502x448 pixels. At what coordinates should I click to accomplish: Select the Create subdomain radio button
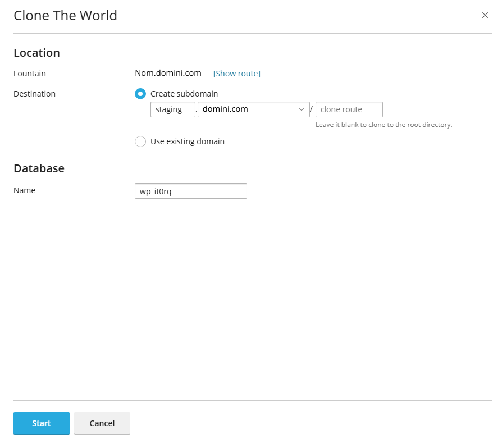140,94
